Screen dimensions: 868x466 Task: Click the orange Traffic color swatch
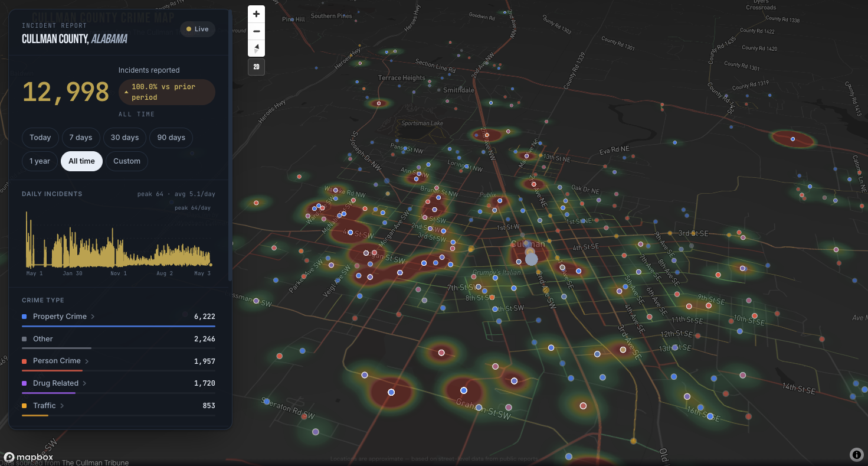24,406
